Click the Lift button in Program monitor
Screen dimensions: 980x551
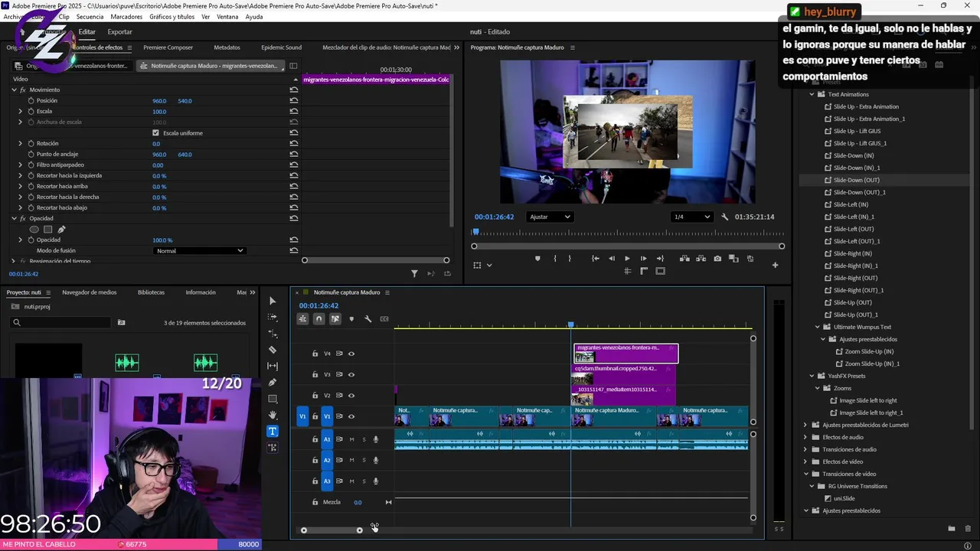(x=684, y=259)
